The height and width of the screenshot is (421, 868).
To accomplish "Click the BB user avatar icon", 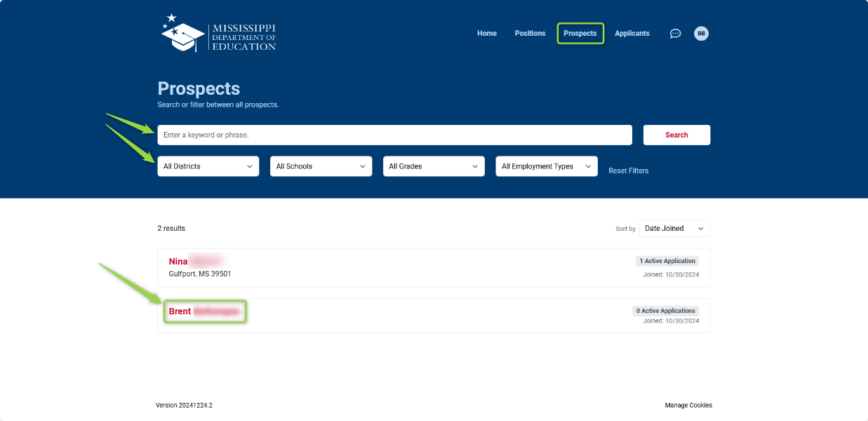I will click(701, 33).
